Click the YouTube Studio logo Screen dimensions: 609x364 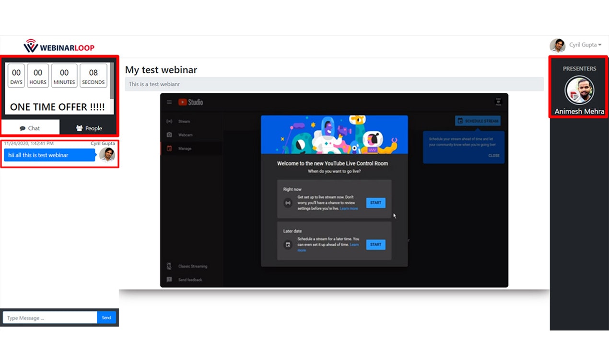[191, 102]
